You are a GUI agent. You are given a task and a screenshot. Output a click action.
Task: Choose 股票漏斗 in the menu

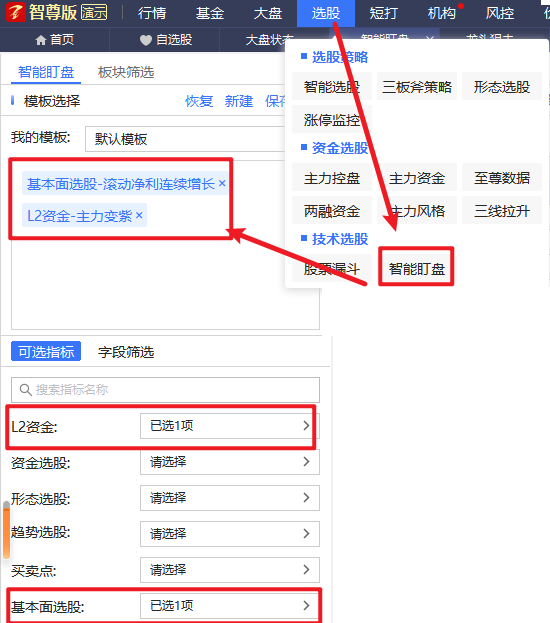tap(332, 269)
